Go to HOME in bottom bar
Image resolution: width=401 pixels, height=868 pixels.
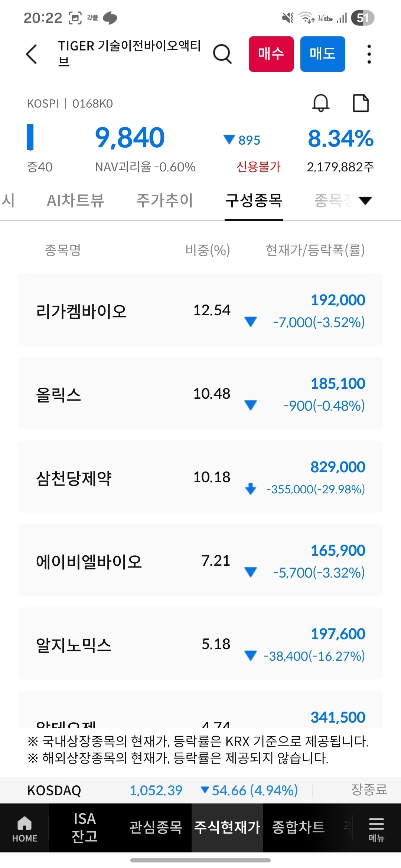click(25, 828)
